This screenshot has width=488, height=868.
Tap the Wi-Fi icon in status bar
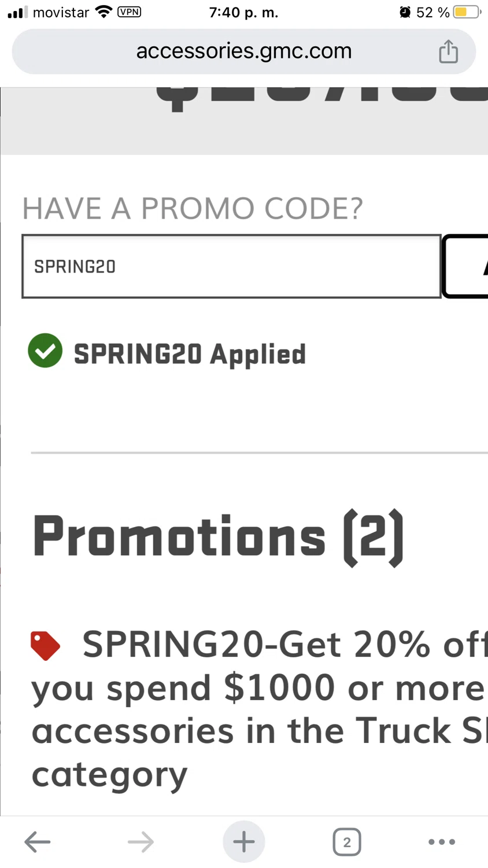103,12
